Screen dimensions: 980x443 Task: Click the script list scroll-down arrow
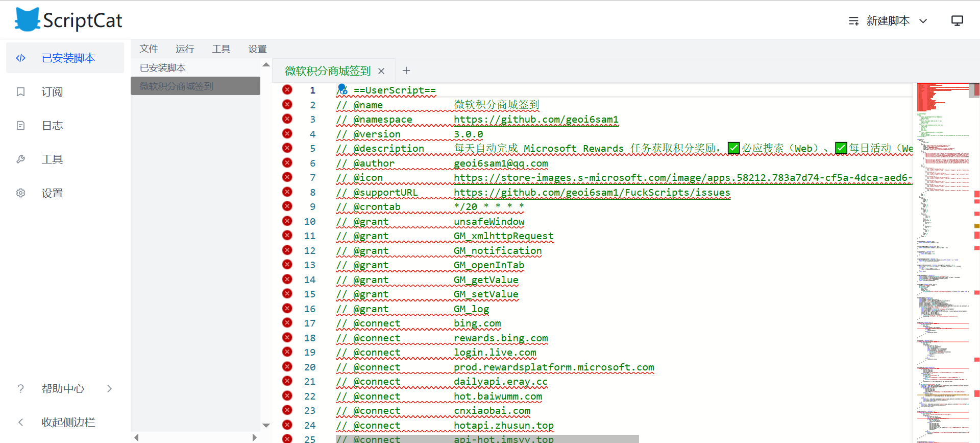pyautogui.click(x=266, y=425)
